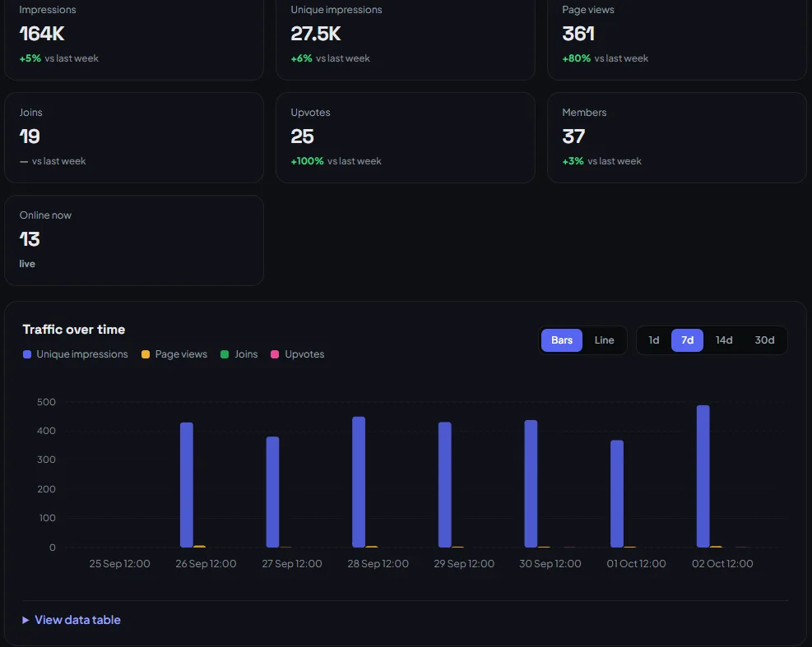Click the +5% impressions change
This screenshot has width=812, height=647.
point(30,58)
